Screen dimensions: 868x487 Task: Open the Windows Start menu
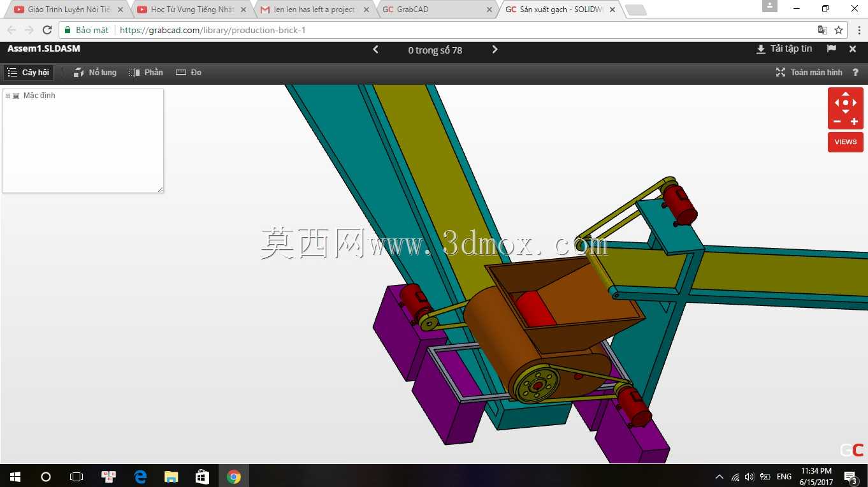coord(15,476)
